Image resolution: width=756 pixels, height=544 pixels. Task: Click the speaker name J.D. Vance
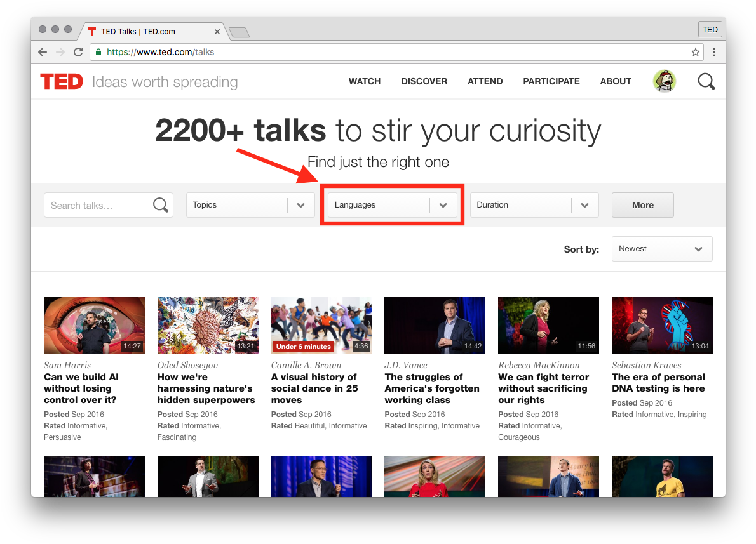[x=406, y=365]
